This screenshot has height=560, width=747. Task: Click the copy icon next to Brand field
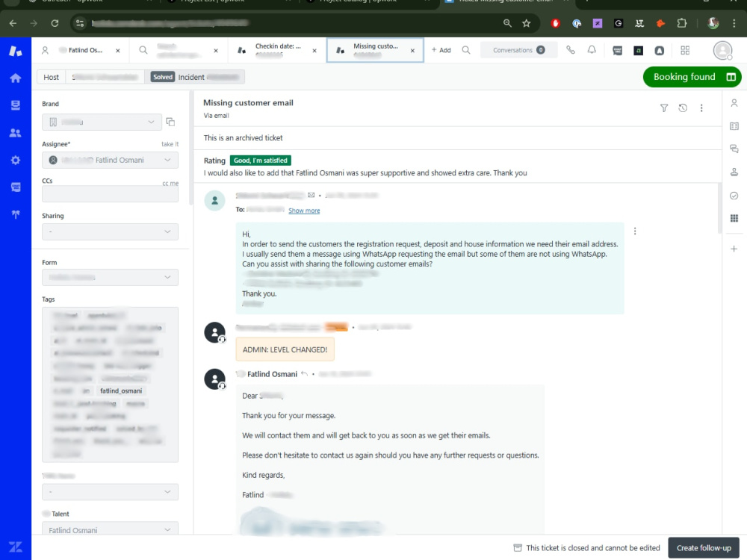point(170,122)
